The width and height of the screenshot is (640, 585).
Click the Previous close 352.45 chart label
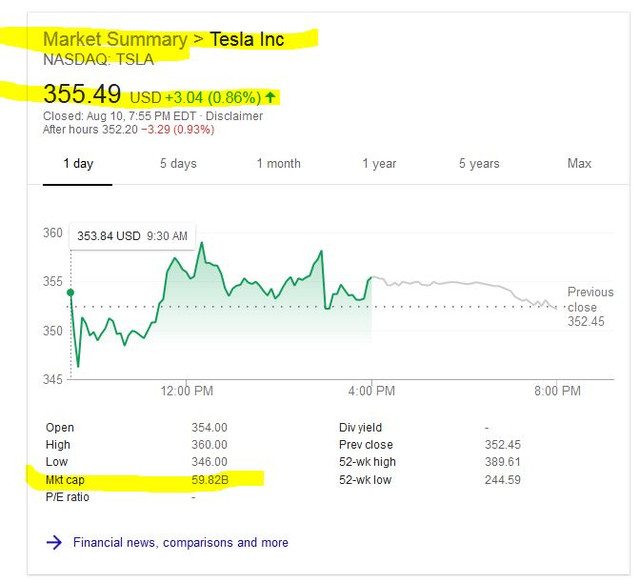590,306
